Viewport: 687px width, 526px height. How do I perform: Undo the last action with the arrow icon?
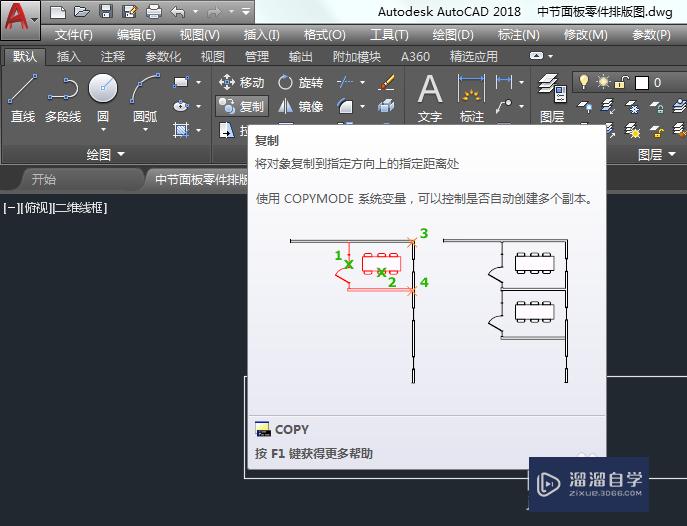[177, 12]
